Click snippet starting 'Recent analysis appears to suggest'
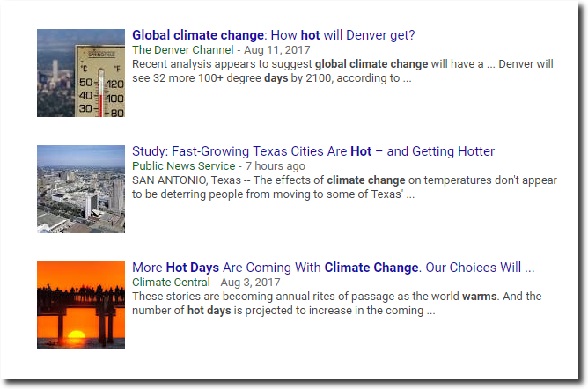Viewport: 588px width, 389px height. point(342,71)
